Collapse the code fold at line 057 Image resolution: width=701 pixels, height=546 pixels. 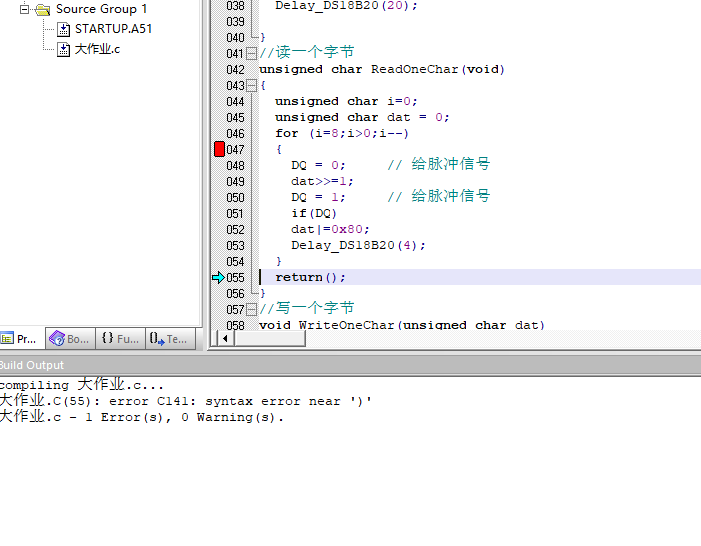(252, 309)
